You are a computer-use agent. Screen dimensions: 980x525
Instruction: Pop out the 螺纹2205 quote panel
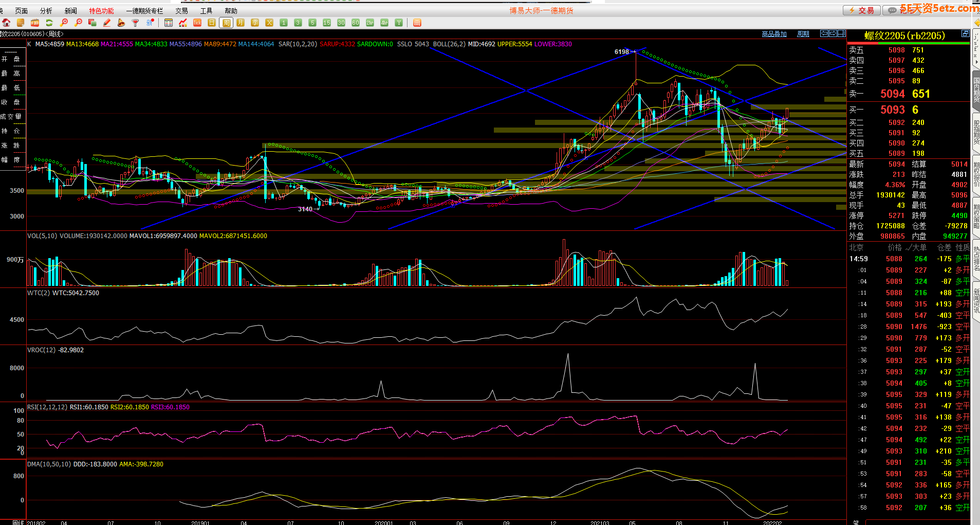click(x=965, y=34)
